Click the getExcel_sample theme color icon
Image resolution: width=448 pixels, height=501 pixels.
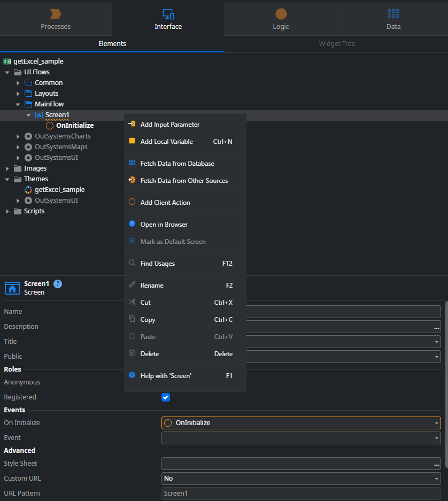[28, 190]
